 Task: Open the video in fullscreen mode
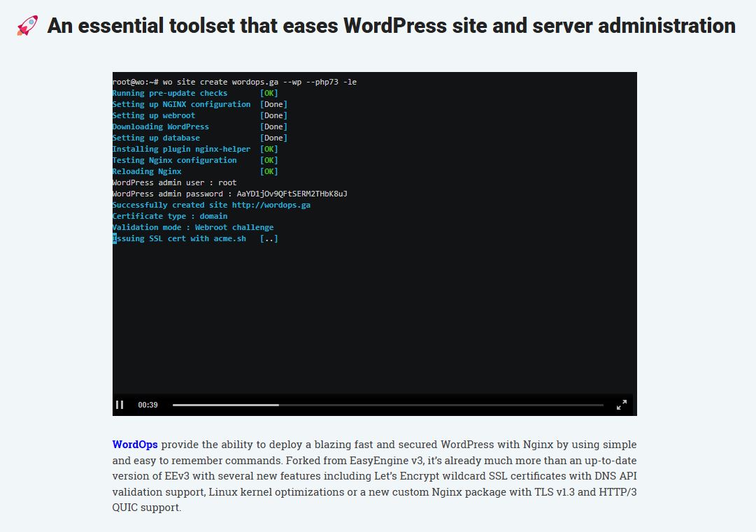[x=622, y=405]
